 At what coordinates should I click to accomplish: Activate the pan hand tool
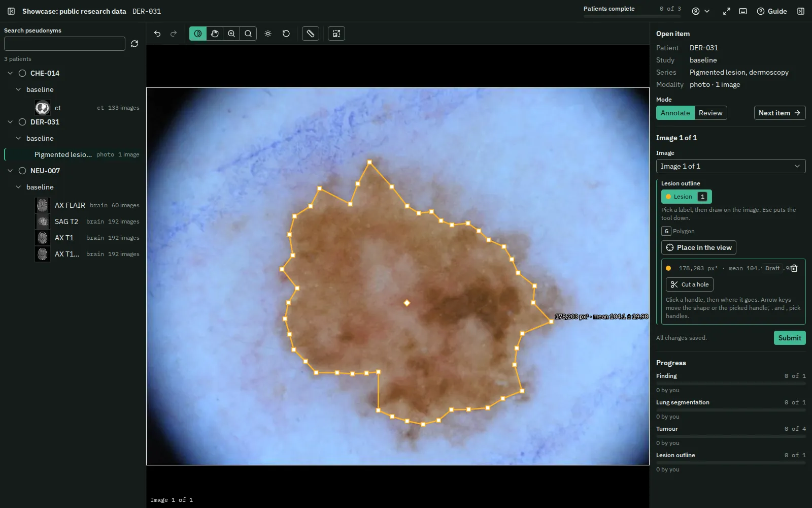(x=215, y=34)
